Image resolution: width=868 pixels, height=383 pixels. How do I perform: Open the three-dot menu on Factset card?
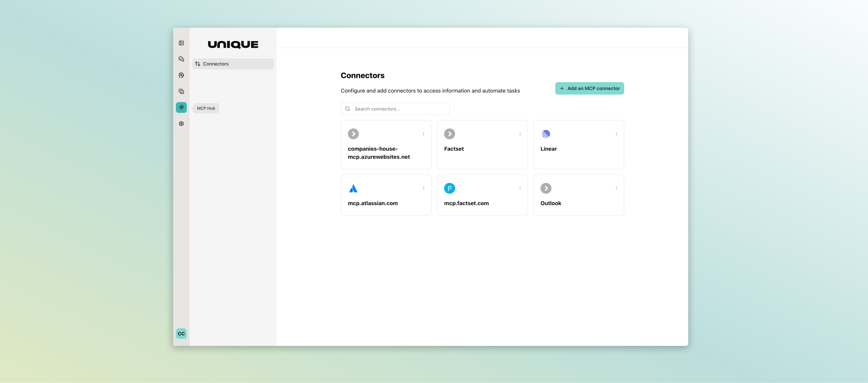pos(520,134)
